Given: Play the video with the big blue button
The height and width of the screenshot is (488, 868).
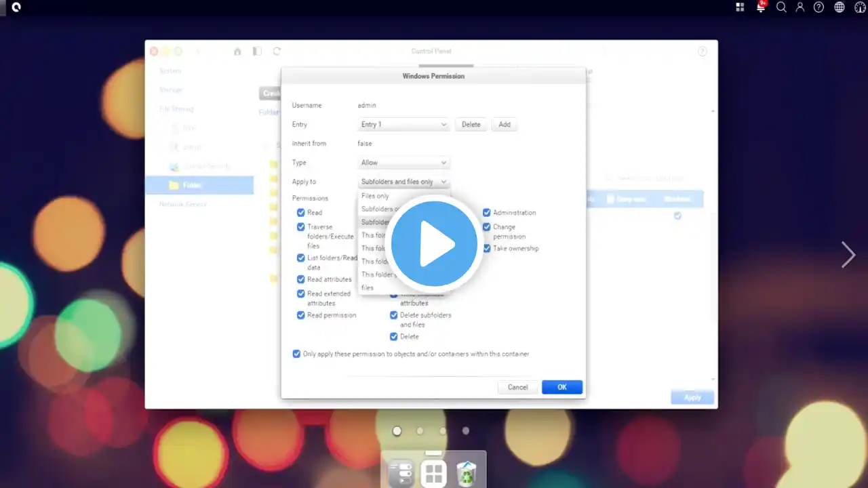Looking at the screenshot, I should pos(434,244).
